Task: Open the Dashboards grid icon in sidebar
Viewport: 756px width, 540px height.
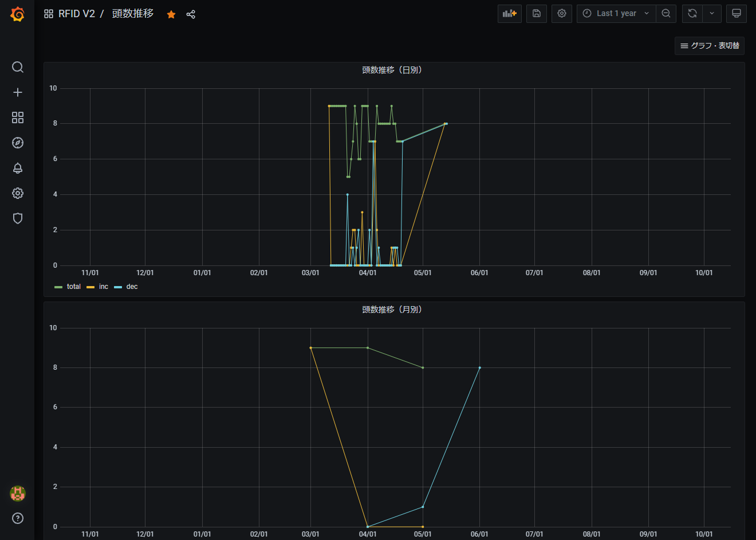Action: (18, 118)
